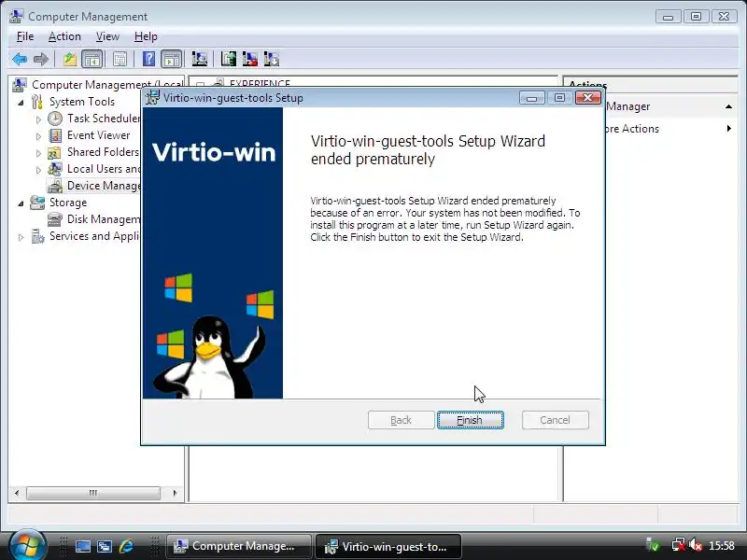This screenshot has height=560, width=747.
Task: Launch Internet Explorer from quick launch
Action: coord(126,546)
